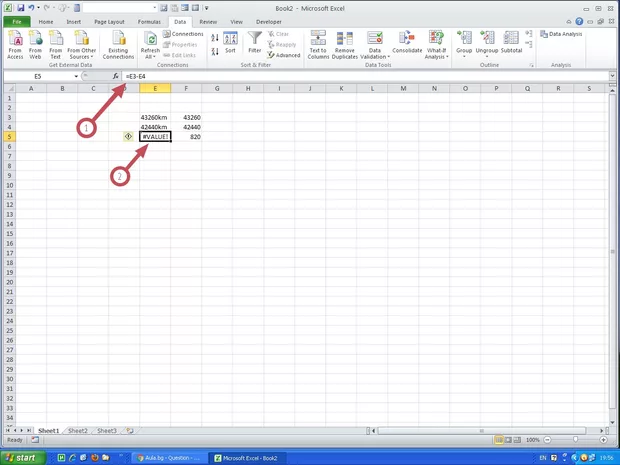Screen dimensions: 620x465
Task: Open the Connections list
Action: click(183, 34)
